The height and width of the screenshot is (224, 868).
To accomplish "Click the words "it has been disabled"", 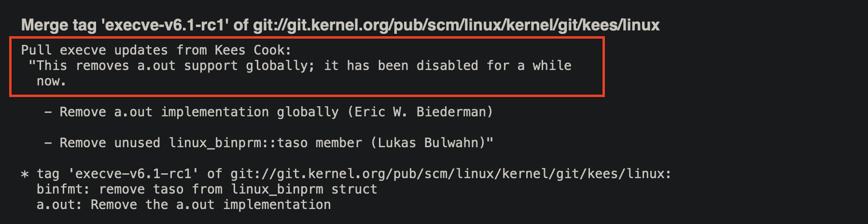I will point(401,66).
